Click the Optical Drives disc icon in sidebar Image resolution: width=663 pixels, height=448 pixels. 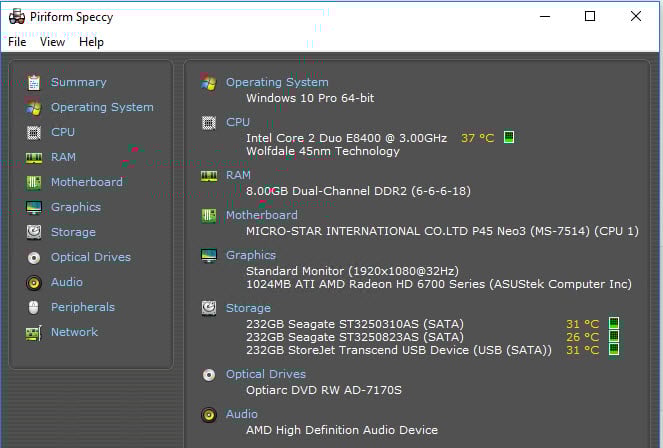[x=34, y=257]
